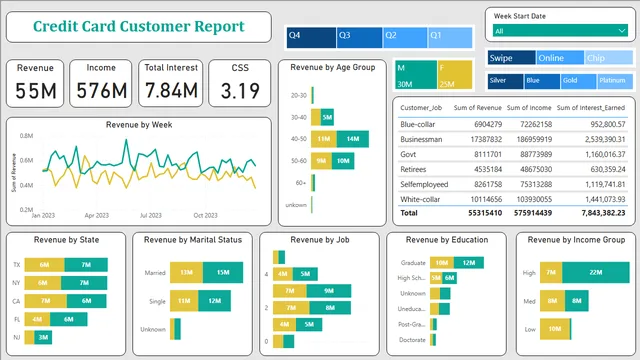Click the 8M teal bar in Revenue by Job

point(330,307)
